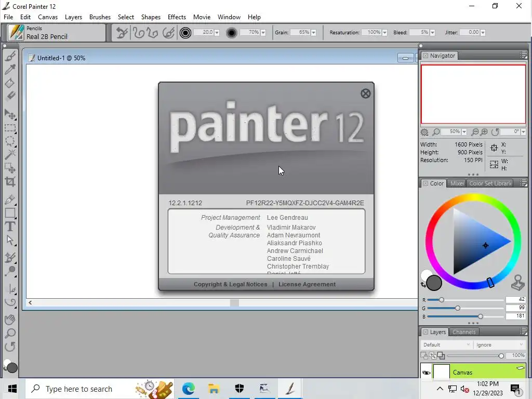532x399 pixels.
Task: Select the Dodge tool
Action: click(x=10, y=271)
